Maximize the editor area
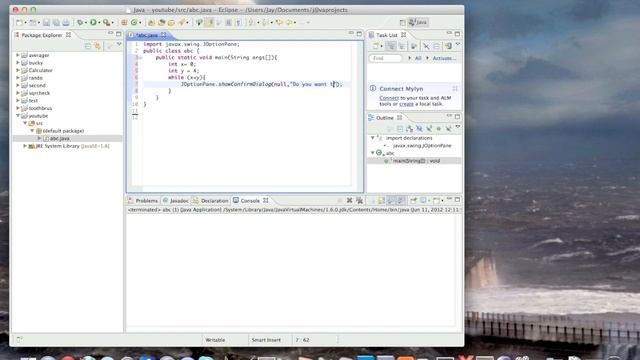The image size is (640, 360). [359, 34]
